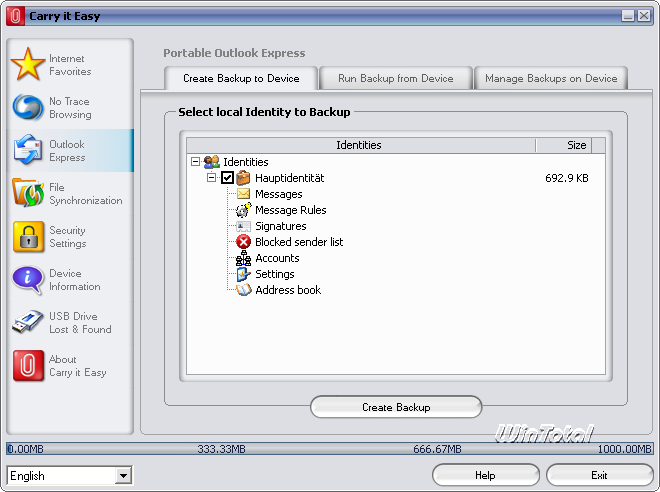
Task: Select the Hauptidentität label
Action: (x=290, y=178)
